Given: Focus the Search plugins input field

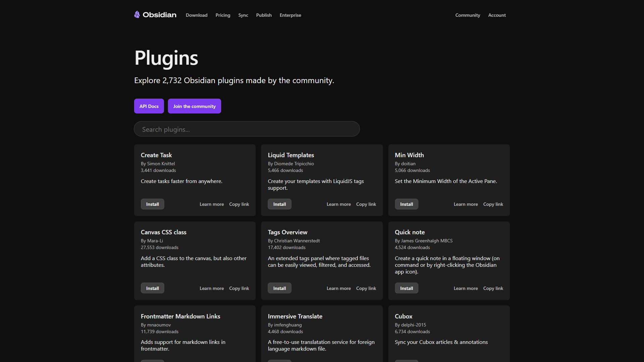Looking at the screenshot, I should (247, 129).
